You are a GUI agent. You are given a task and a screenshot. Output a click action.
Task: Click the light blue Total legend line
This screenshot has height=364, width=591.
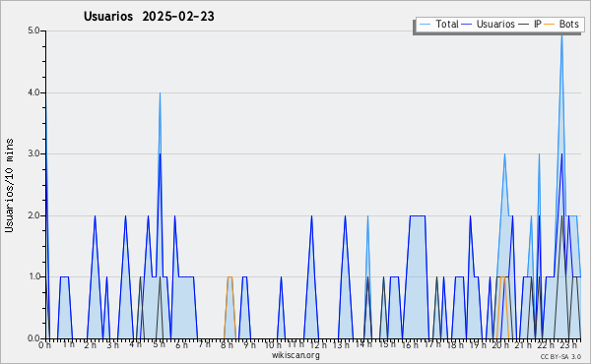(x=426, y=25)
